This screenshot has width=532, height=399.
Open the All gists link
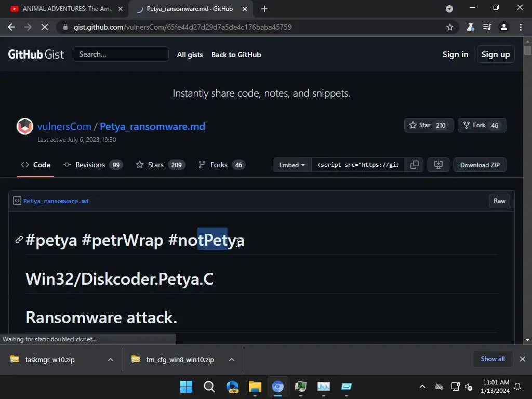(x=190, y=55)
